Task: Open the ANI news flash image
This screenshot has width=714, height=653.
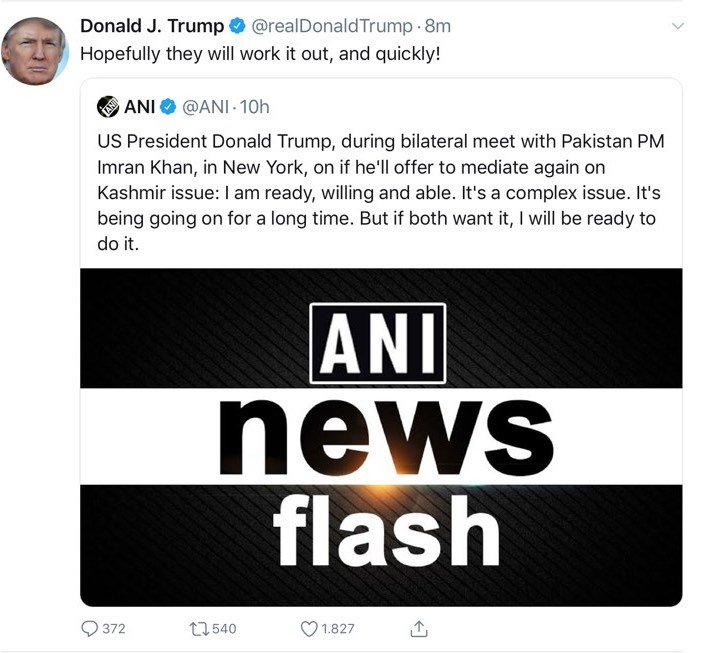Action: [381, 436]
